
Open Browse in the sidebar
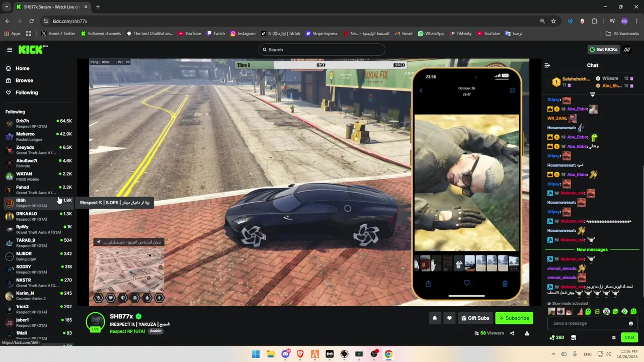pos(24,80)
